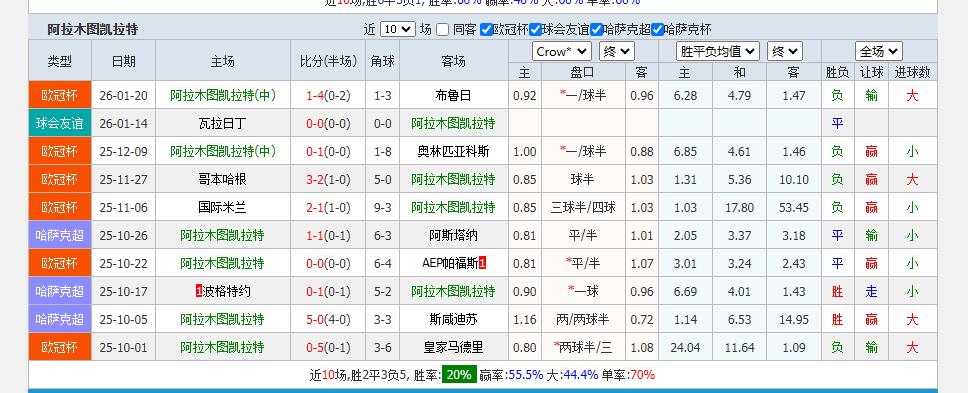The height and width of the screenshot is (393, 968).
Task: Open away team 皇家马德里
Action: [453, 347]
